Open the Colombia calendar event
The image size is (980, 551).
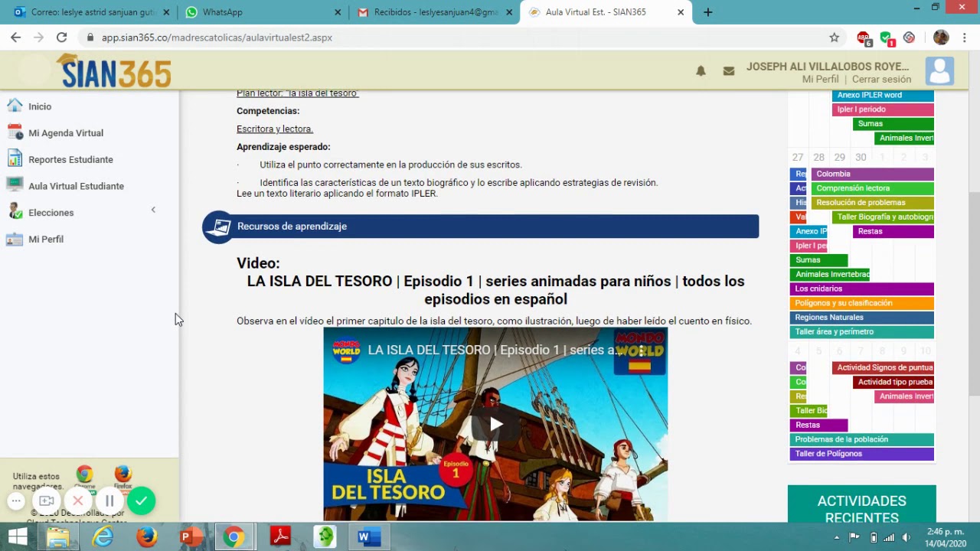click(x=872, y=174)
